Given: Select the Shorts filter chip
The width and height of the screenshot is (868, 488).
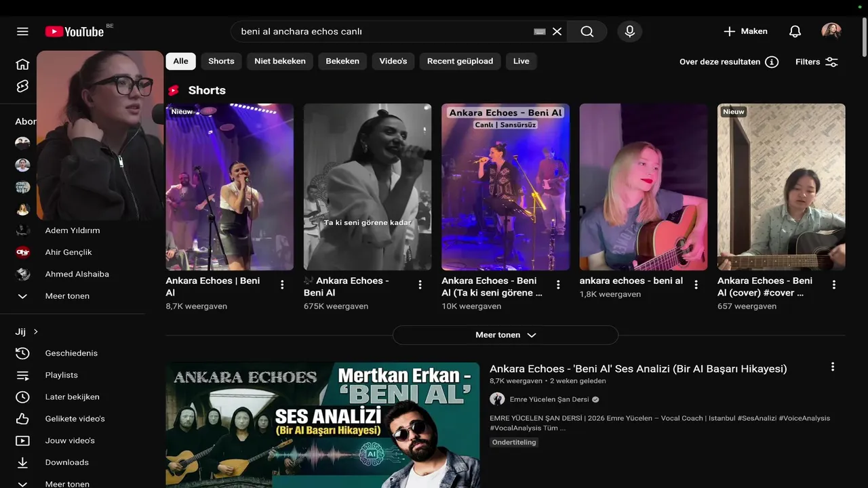Looking at the screenshot, I should [221, 61].
